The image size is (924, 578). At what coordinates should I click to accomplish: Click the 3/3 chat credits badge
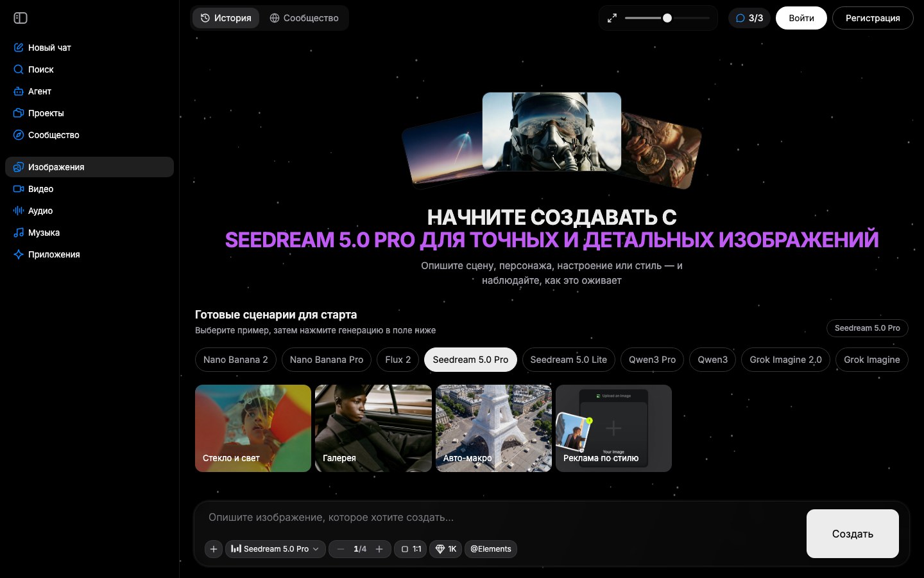tap(749, 18)
